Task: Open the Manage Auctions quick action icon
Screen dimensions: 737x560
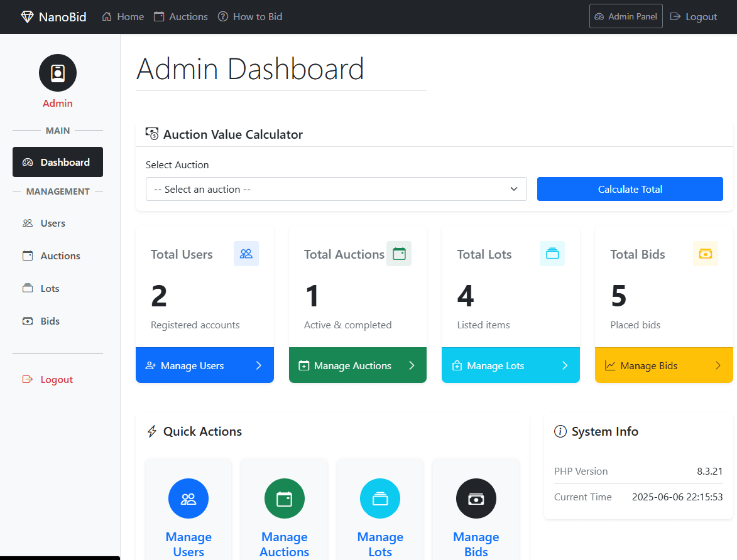Action: (x=284, y=498)
